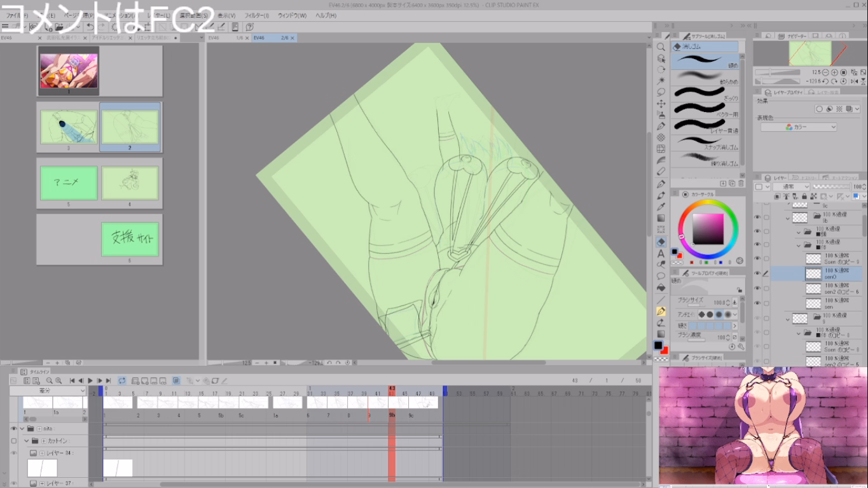Select the Fill bucket tool
The height and width of the screenshot is (488, 868).
coord(661,288)
